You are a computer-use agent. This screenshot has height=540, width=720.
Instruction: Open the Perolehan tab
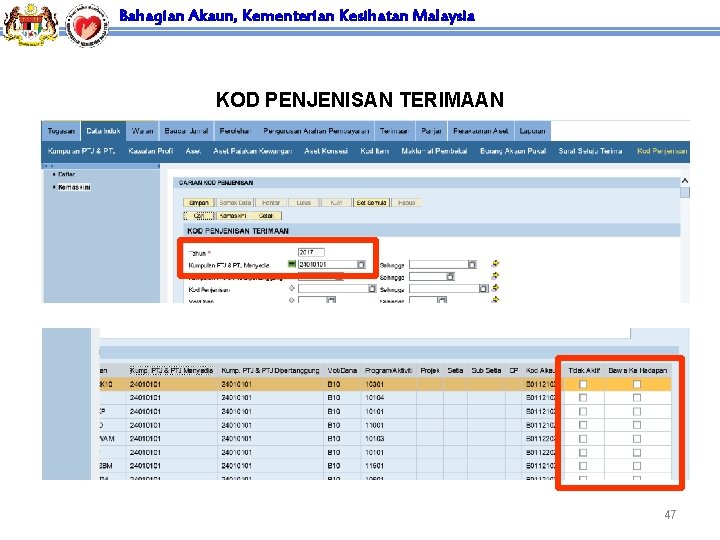pyautogui.click(x=234, y=131)
